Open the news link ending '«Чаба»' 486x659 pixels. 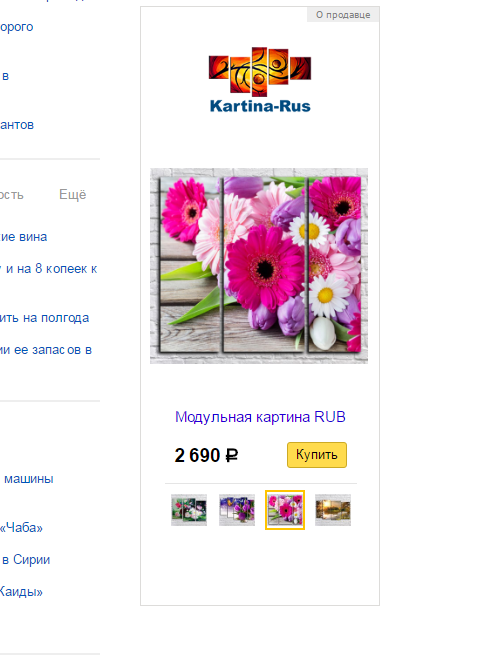21,527
